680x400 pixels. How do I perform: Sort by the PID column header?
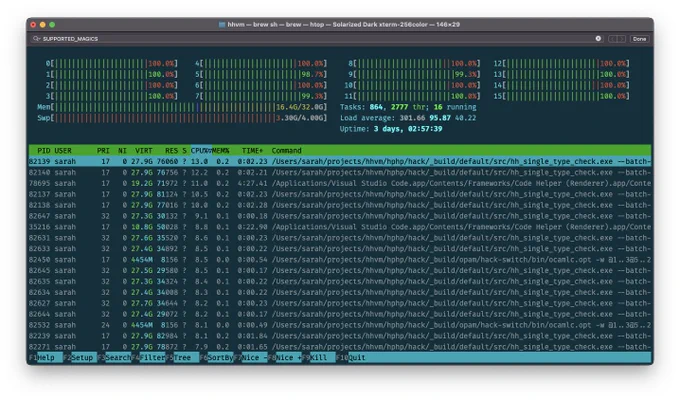[x=43, y=151]
